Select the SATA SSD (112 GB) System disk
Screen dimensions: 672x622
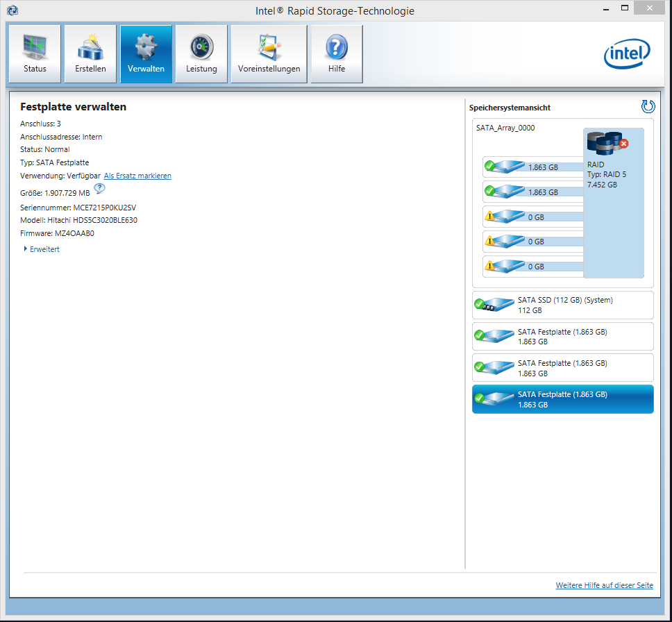pyautogui.click(x=563, y=305)
